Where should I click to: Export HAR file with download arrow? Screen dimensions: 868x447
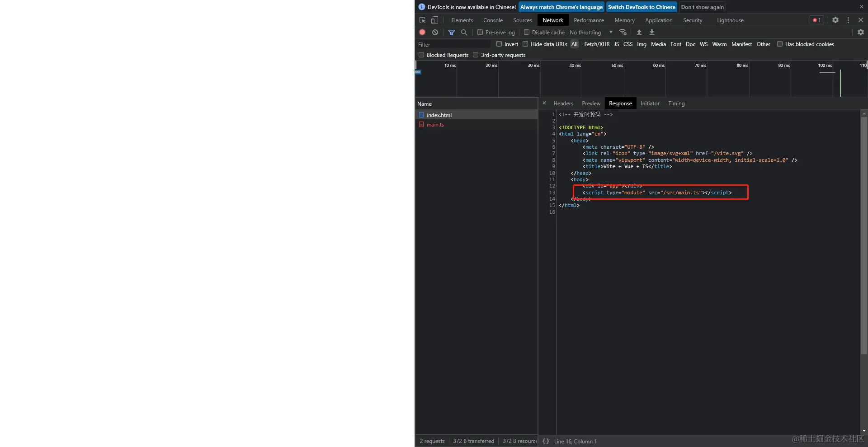pyautogui.click(x=652, y=33)
